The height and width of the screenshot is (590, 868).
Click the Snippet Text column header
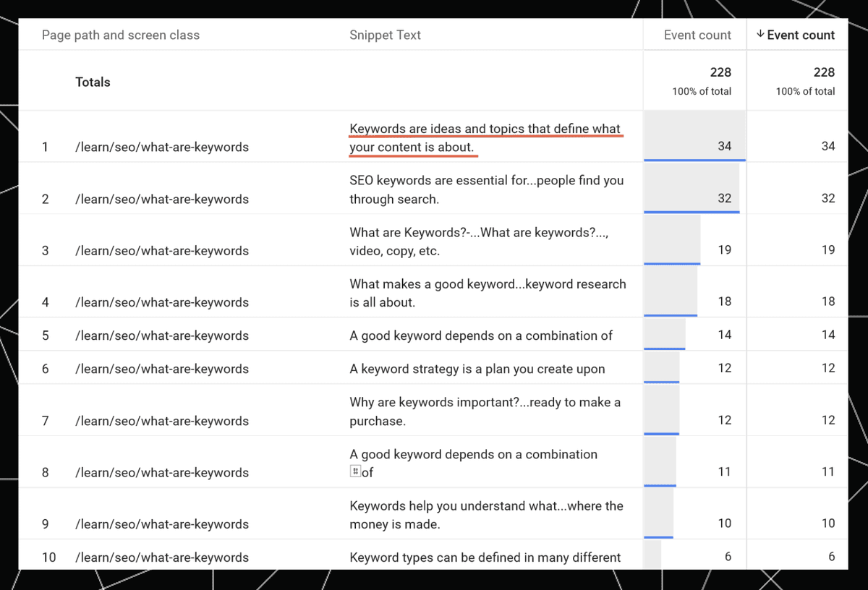(385, 35)
